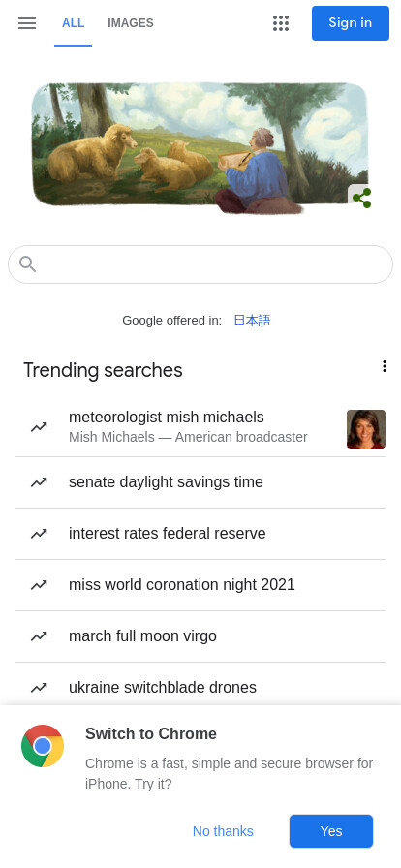Viewport: 401px width, 868px height.
Task: Click the Sign in button
Action: pos(351,23)
